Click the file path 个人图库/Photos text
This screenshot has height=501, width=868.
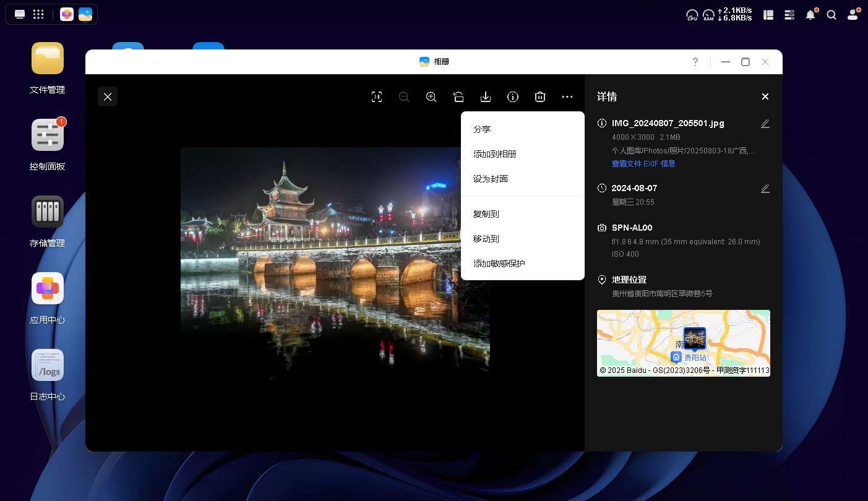[x=684, y=150]
